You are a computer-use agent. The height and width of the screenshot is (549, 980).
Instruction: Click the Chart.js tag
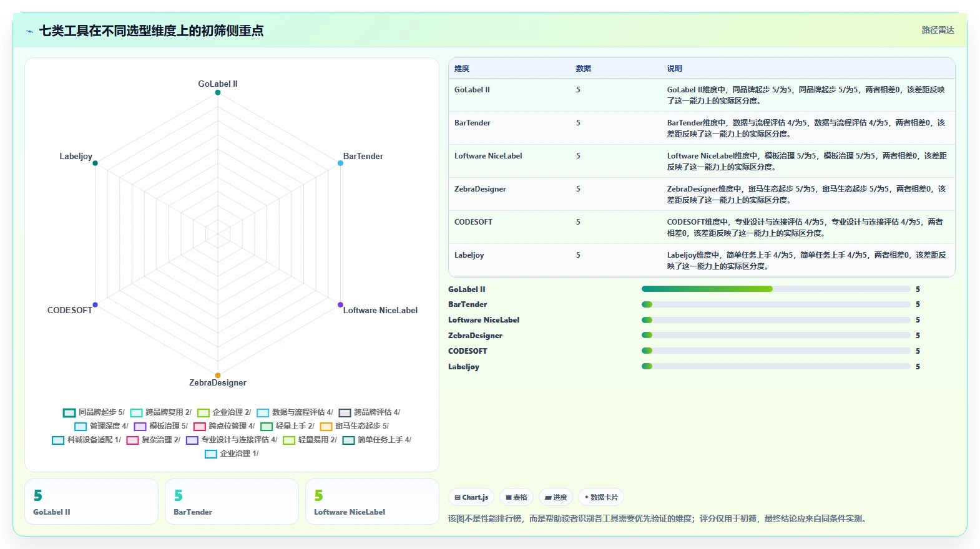pos(471,497)
